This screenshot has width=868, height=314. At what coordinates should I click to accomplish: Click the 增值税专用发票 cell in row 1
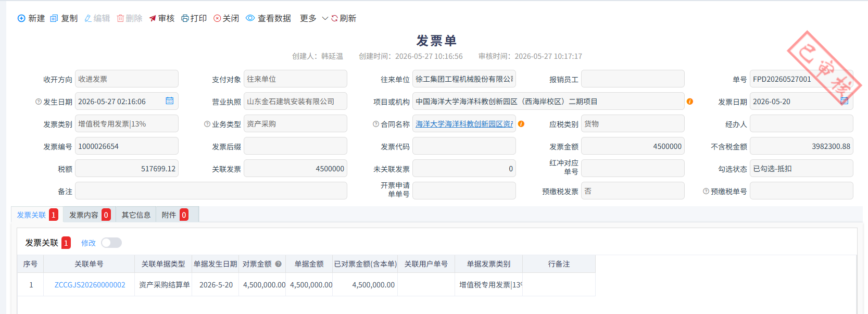coord(489,285)
